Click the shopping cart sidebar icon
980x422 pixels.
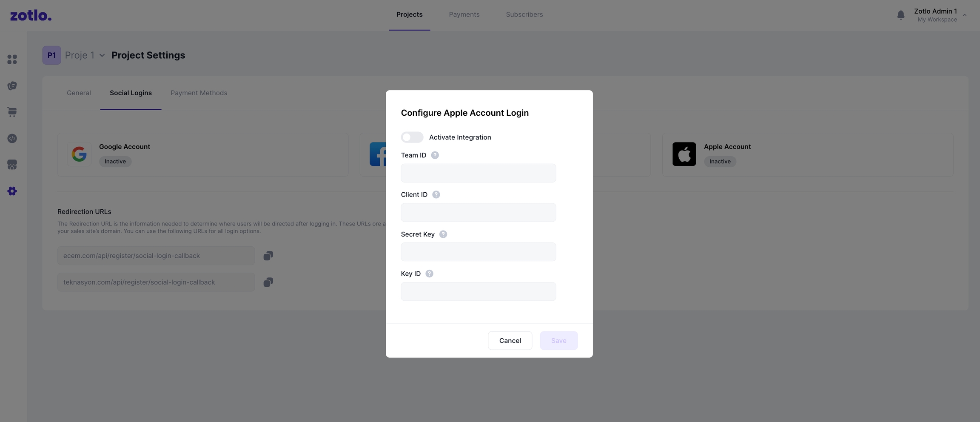click(12, 112)
